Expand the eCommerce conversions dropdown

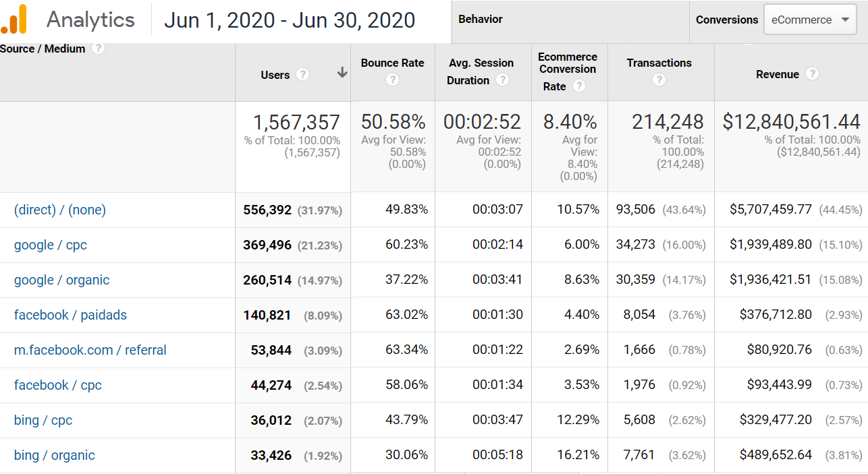pyautogui.click(x=810, y=20)
